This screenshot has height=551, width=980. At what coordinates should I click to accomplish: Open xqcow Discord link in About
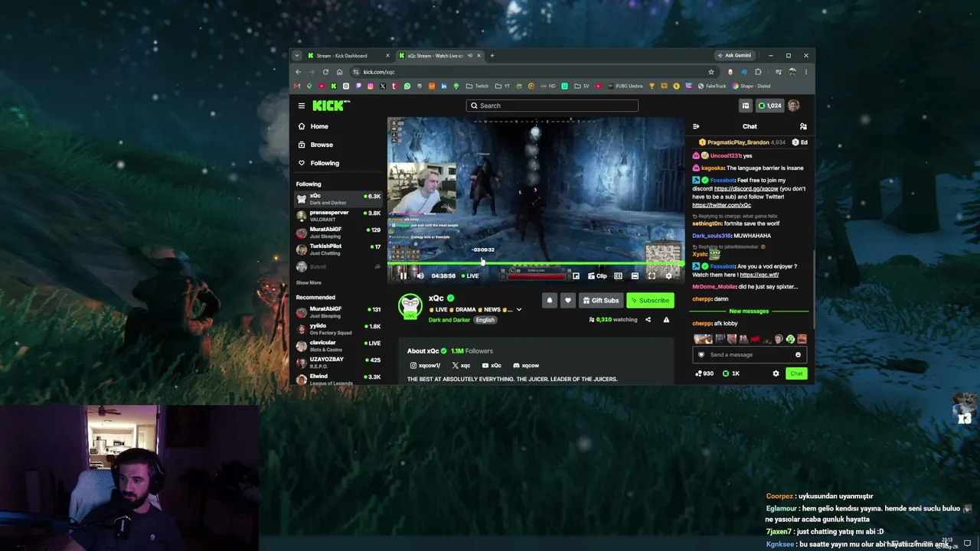526,366
